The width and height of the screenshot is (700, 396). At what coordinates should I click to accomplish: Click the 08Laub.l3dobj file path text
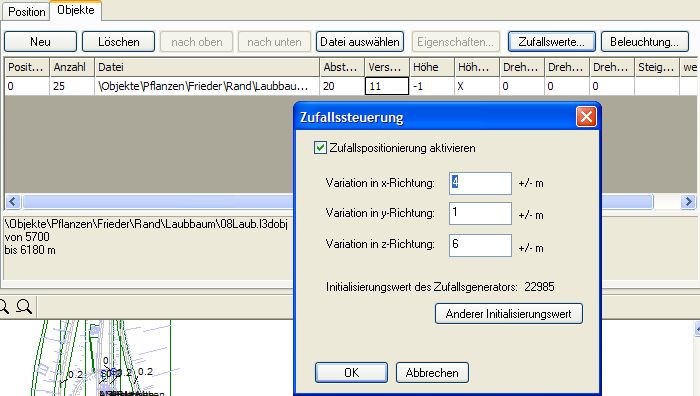pos(146,224)
